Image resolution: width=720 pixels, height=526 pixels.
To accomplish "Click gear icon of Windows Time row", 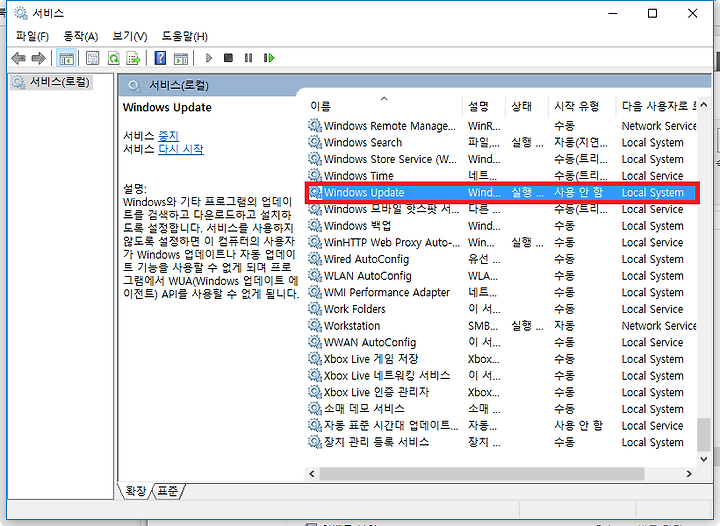I will (315, 175).
